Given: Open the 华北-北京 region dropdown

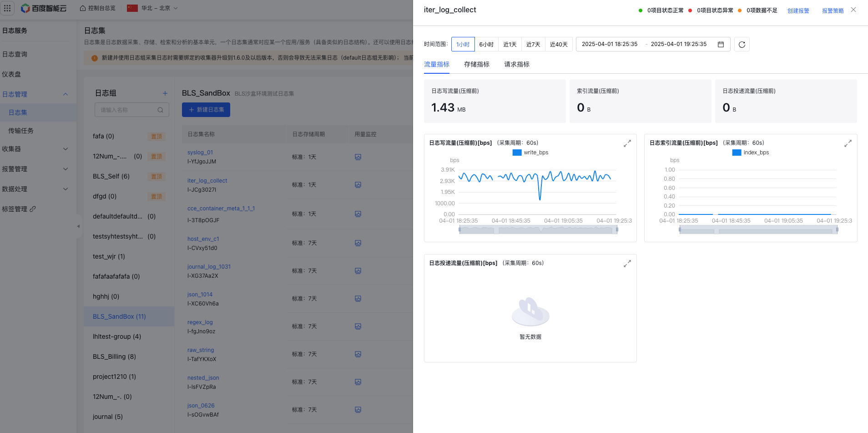Looking at the screenshot, I should 152,8.
